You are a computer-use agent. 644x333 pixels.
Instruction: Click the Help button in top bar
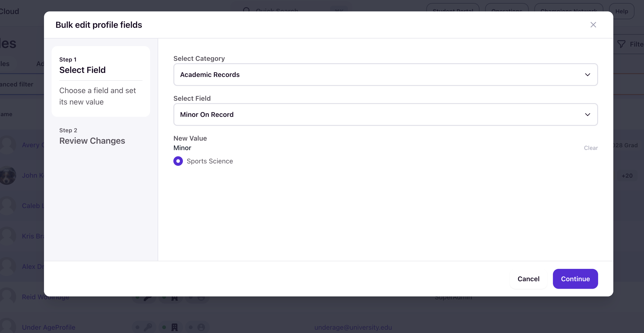pos(621,11)
